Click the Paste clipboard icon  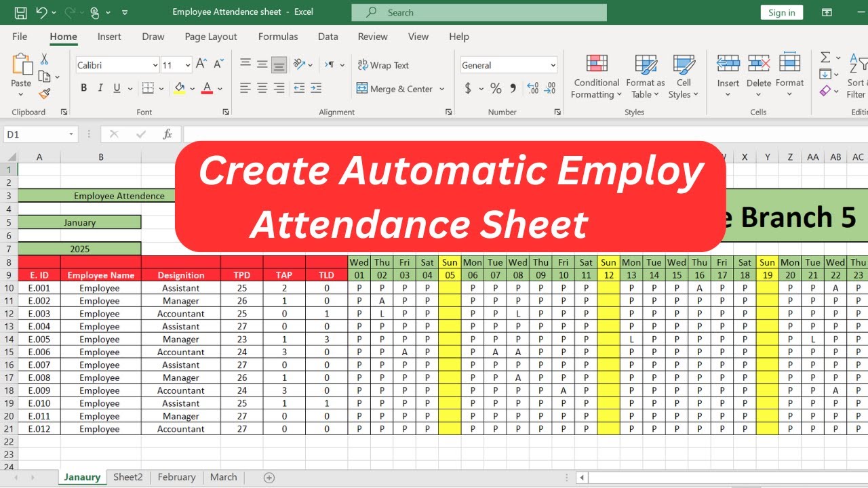[x=22, y=64]
